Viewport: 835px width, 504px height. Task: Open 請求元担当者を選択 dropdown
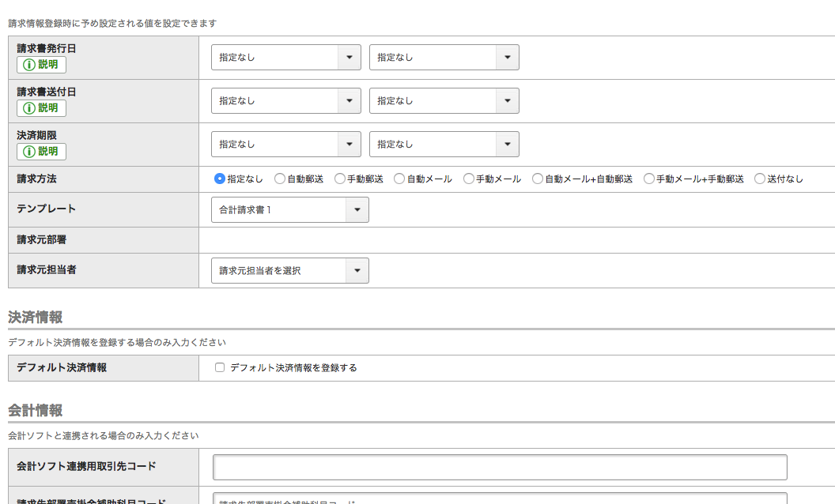[x=289, y=271]
